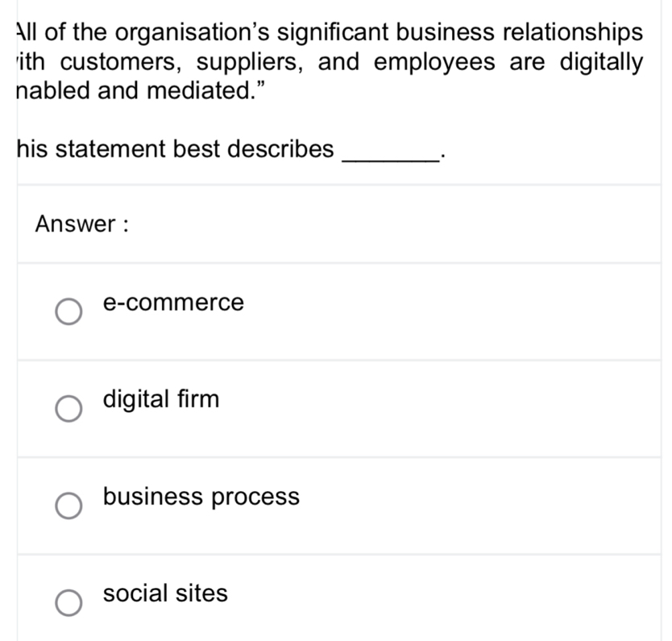Click the digital firm answer option
Image resolution: width=672 pixels, height=641 pixels.
click(x=160, y=399)
